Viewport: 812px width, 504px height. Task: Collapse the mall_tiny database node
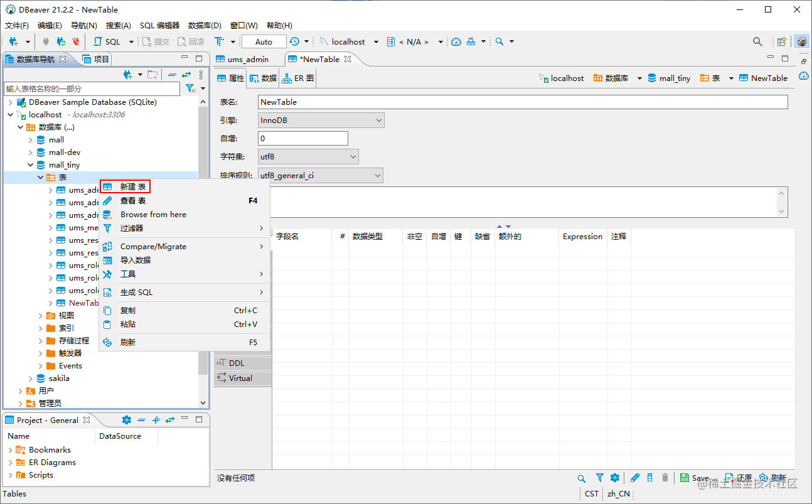pyautogui.click(x=30, y=165)
